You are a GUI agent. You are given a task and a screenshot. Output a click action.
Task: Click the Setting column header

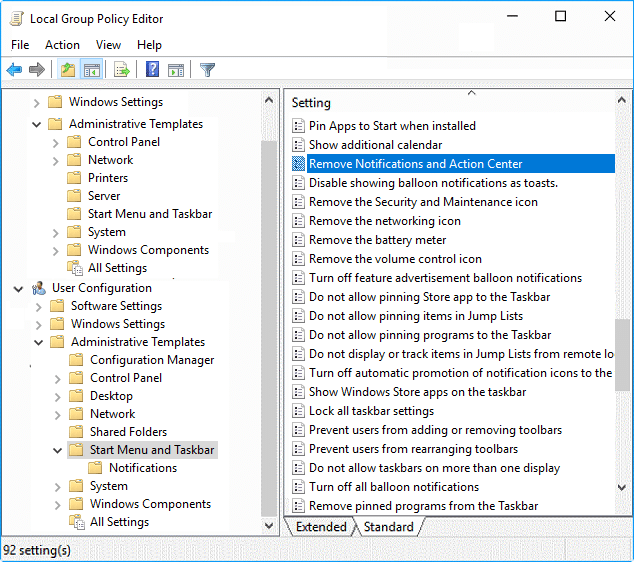(311, 103)
